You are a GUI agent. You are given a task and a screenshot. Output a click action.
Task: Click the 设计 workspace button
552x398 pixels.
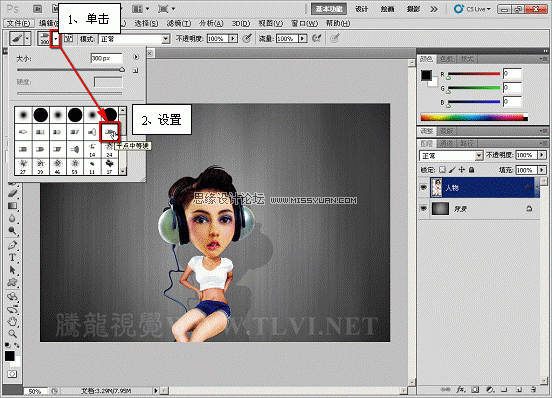point(362,9)
